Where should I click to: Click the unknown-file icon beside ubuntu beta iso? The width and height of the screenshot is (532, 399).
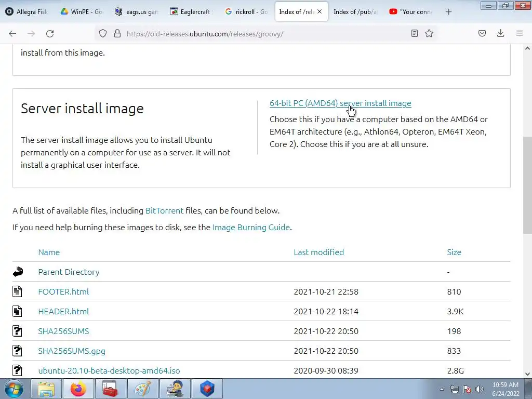(x=17, y=370)
